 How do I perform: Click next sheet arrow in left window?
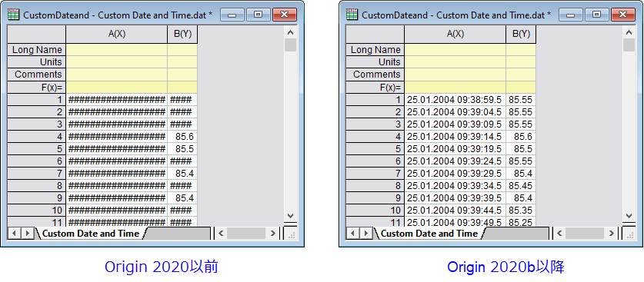pyautogui.click(x=27, y=234)
